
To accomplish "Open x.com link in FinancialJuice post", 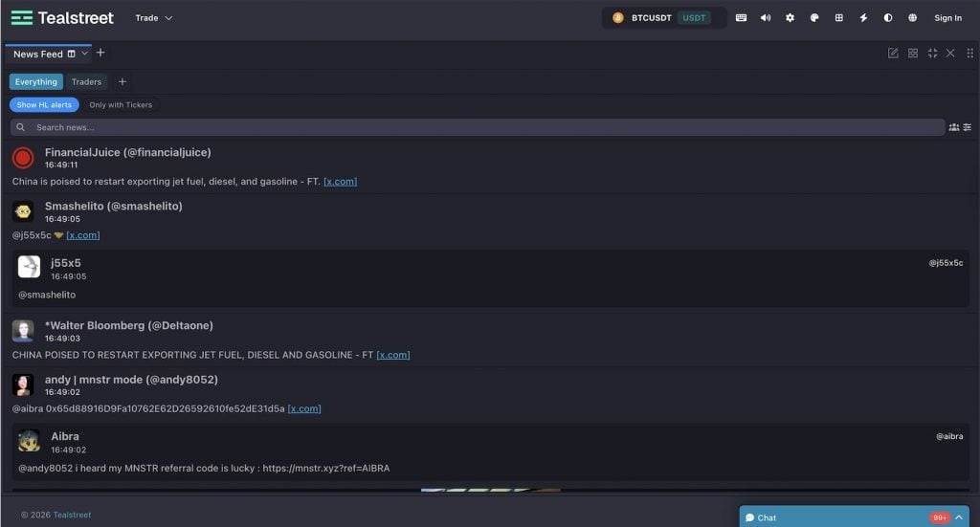I will pos(340,182).
